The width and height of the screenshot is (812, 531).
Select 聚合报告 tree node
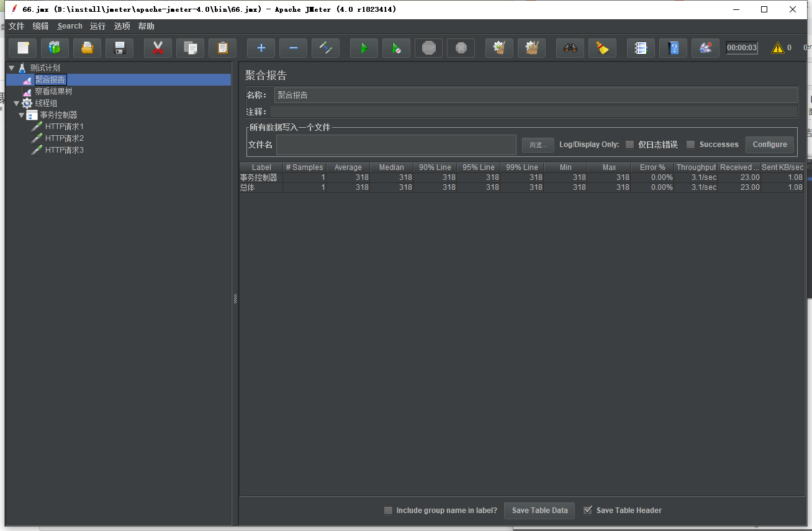(50, 79)
